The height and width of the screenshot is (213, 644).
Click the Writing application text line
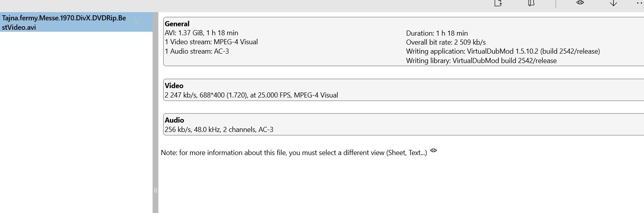click(503, 51)
